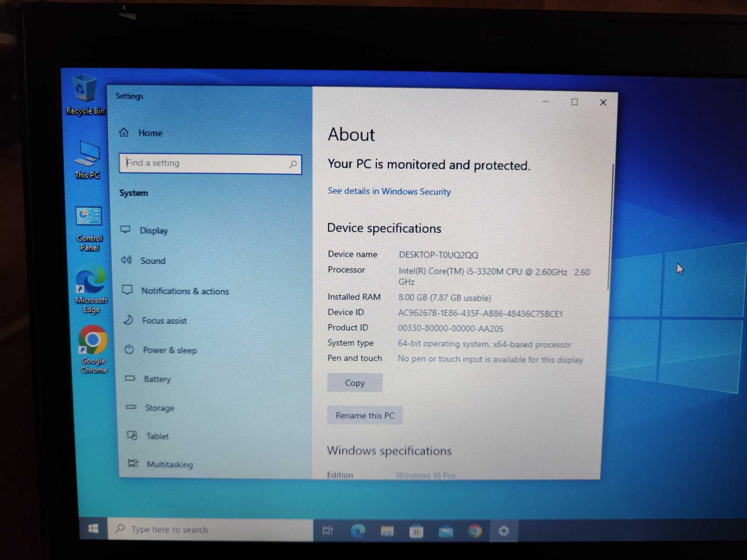Click the magnifier icon in Find a setting

(x=293, y=164)
